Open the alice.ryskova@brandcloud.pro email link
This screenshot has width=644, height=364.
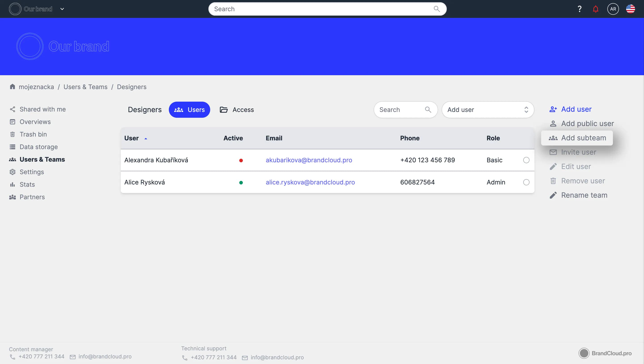(310, 182)
